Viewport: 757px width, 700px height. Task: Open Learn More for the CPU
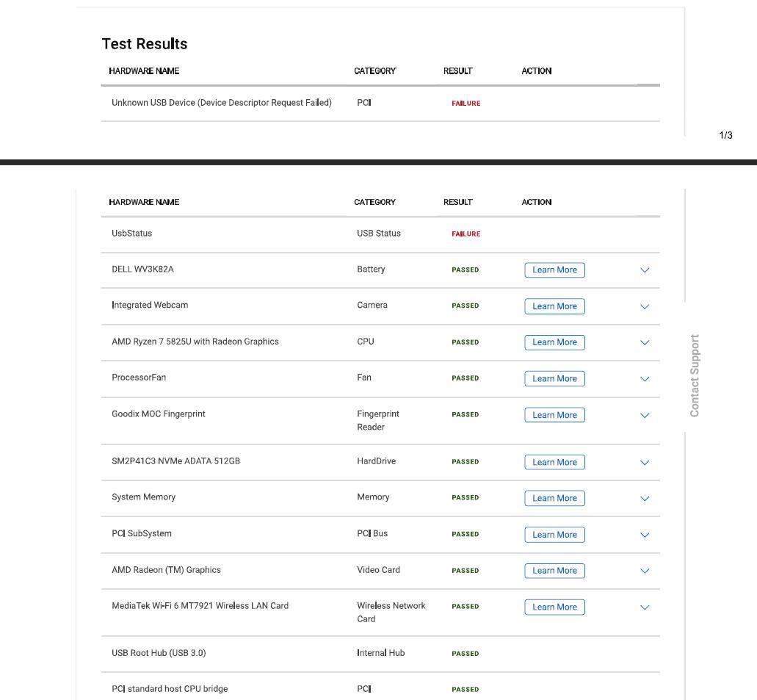(x=554, y=342)
